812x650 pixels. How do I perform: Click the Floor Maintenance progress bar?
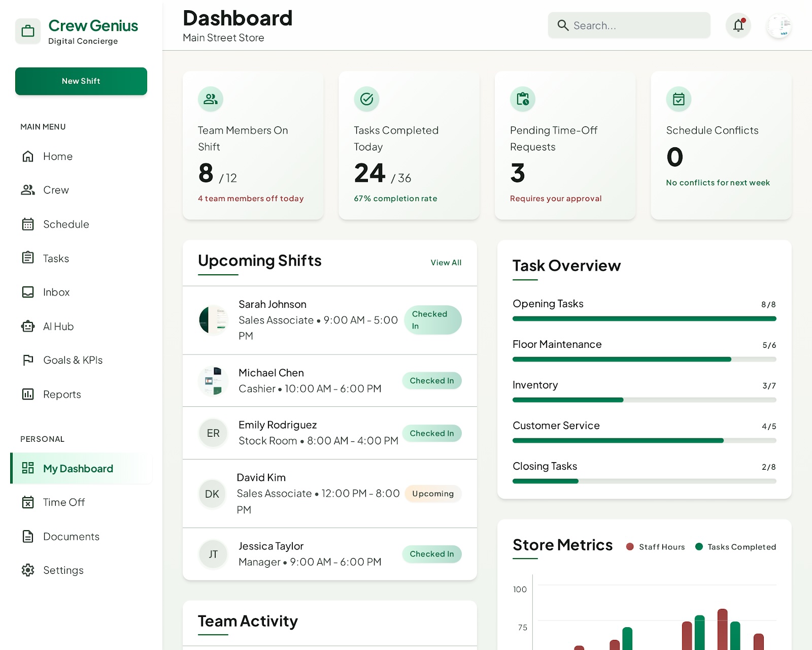click(645, 360)
